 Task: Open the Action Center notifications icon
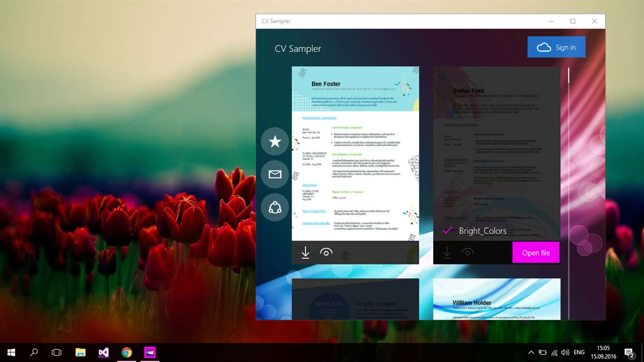629,353
